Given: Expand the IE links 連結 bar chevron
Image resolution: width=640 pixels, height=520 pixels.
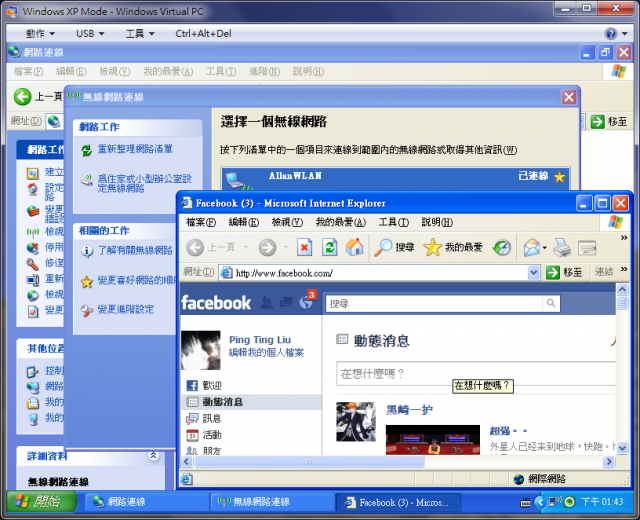Looking at the screenshot, I should click(x=624, y=269).
